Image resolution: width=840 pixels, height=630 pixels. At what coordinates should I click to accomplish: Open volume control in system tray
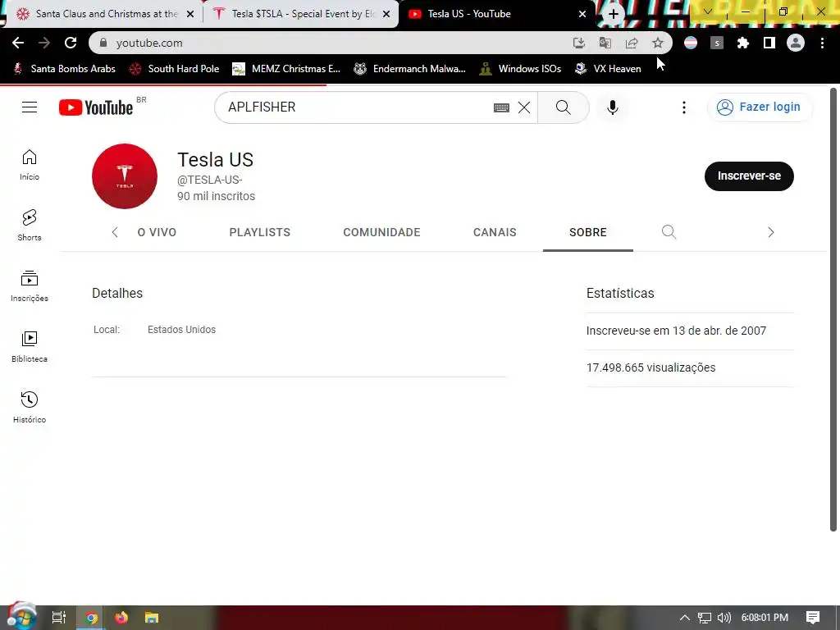pos(724,618)
